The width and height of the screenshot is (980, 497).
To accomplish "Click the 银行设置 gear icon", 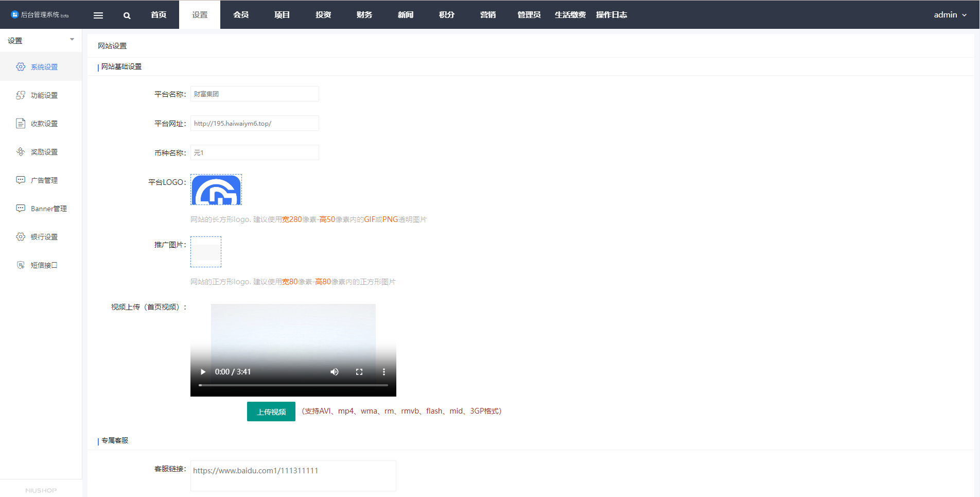I will pyautogui.click(x=21, y=237).
